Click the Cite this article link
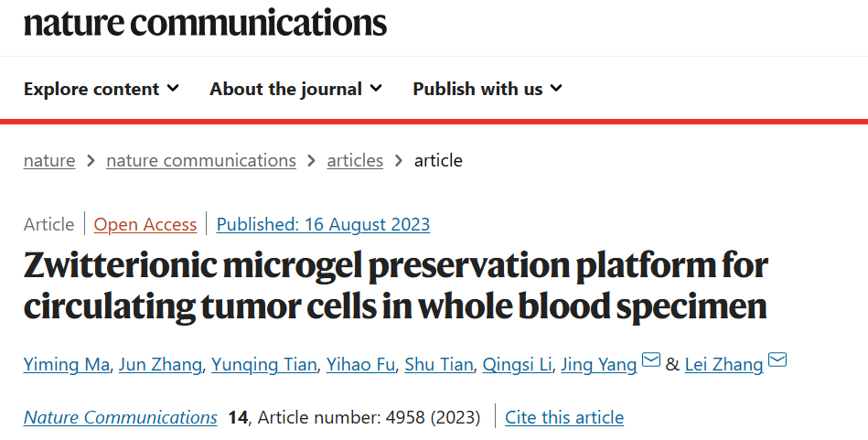Image resolution: width=868 pixels, height=440 pixels. 564,417
